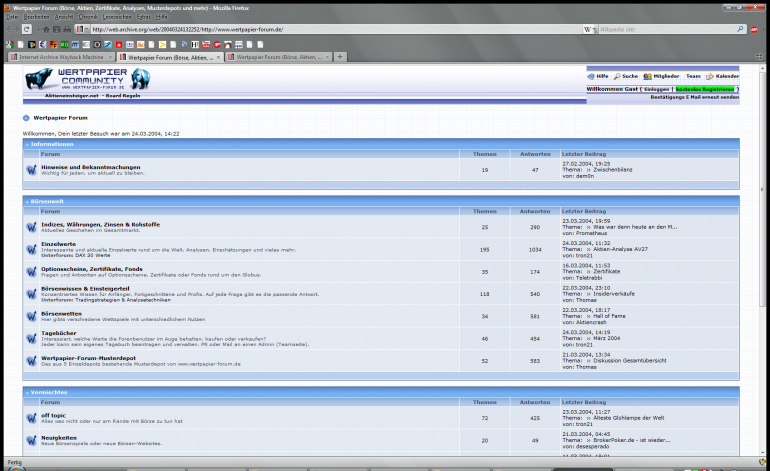The image size is (770, 471).
Task: Open the Vermischtes category header link
Action: click(x=49, y=392)
